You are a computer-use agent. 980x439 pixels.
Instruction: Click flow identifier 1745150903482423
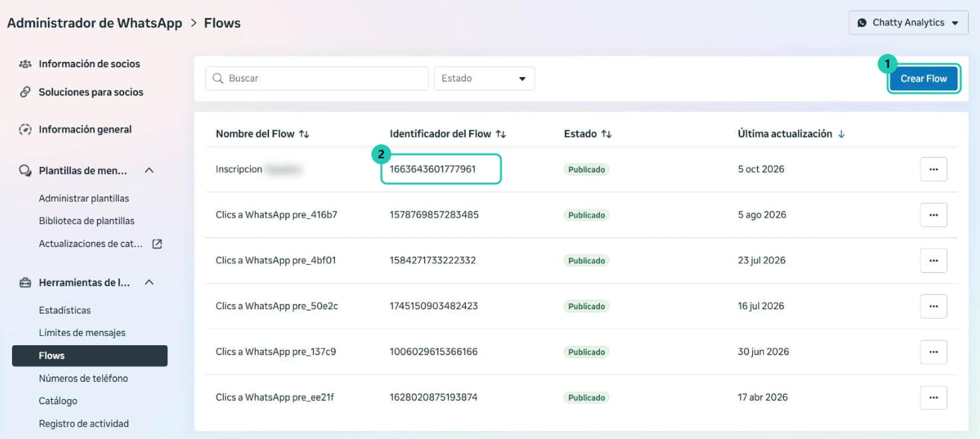tap(434, 306)
